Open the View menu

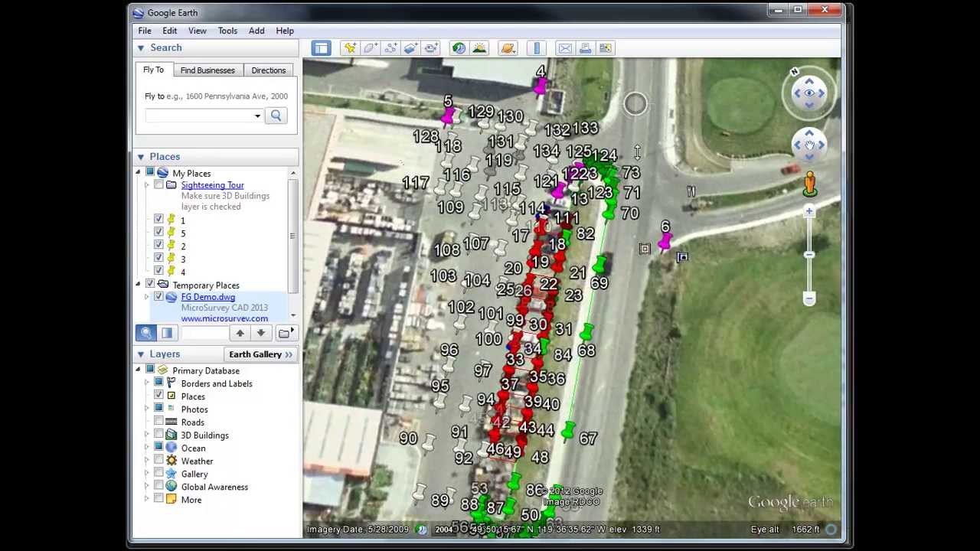197,31
